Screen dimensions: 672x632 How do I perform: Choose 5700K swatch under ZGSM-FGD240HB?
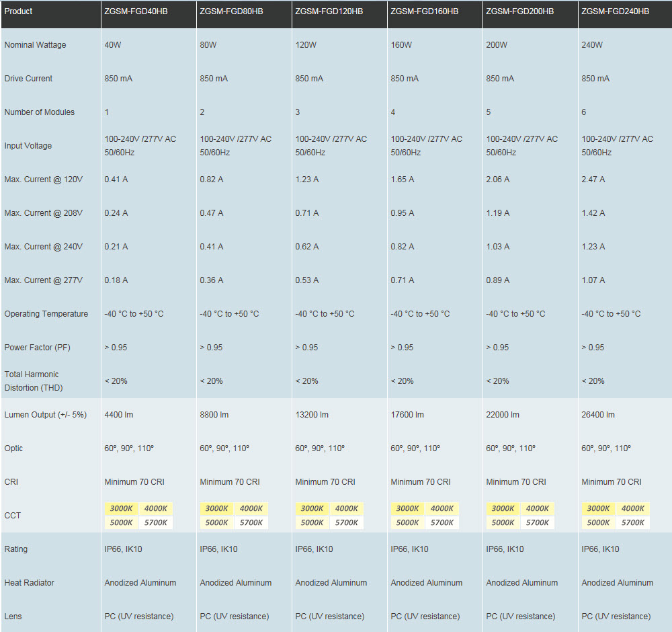(633, 522)
